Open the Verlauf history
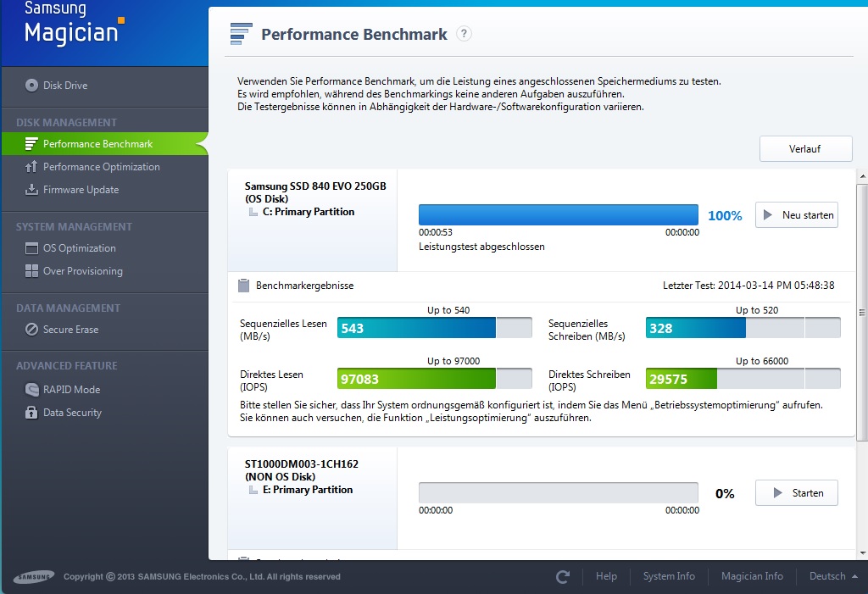 click(805, 149)
